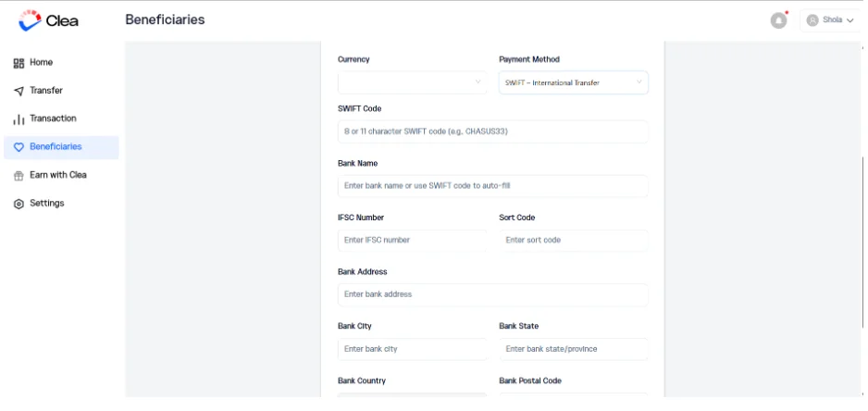Viewport: 868px width, 411px height.
Task: Click the Sort Code input field
Action: pos(574,241)
